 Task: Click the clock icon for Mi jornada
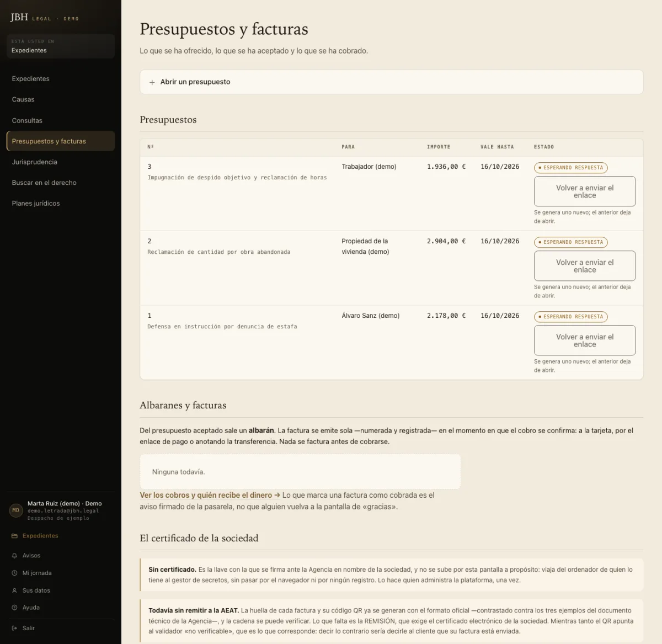(x=14, y=573)
